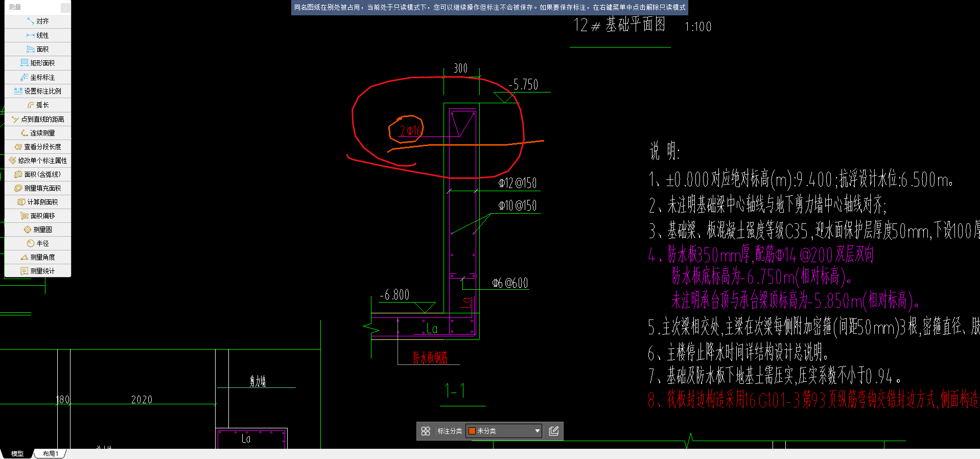Viewport: 980px width, 459px height.
Task: Start the 连续测量 continuous measure tool
Action: tap(38, 133)
